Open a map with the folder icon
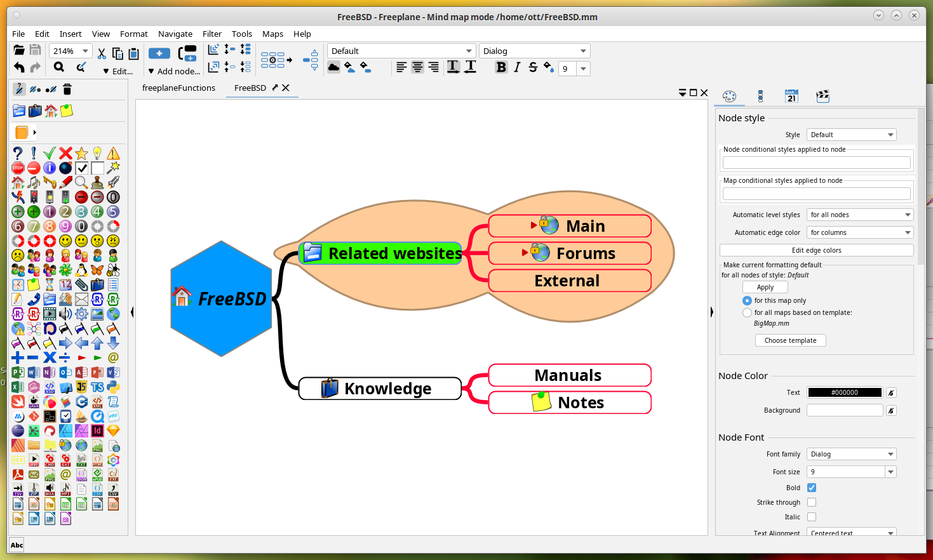This screenshot has height=560, width=933. coord(19,51)
